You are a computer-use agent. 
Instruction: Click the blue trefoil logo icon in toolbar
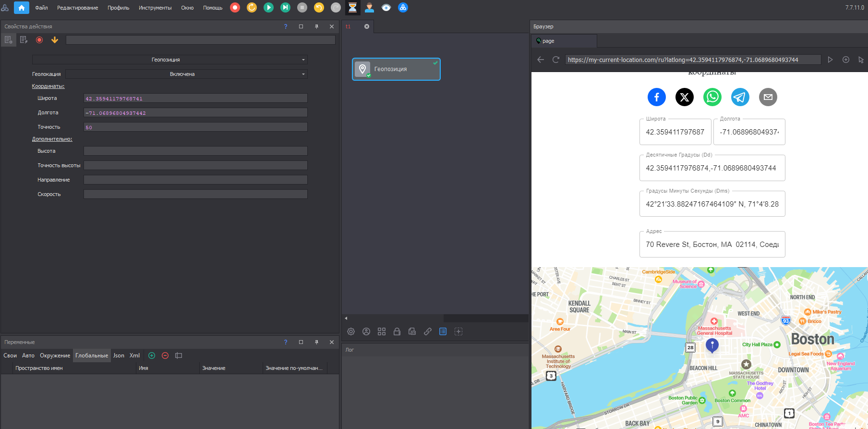coord(403,8)
